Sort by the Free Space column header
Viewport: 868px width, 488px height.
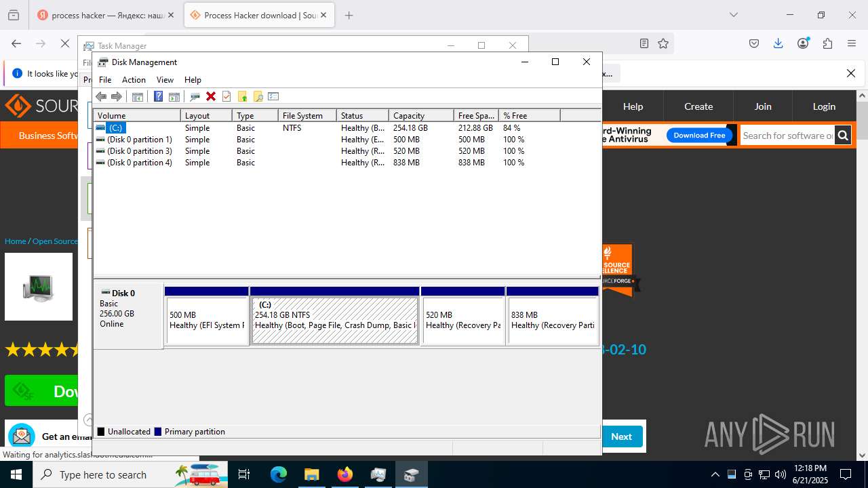pyautogui.click(x=476, y=115)
